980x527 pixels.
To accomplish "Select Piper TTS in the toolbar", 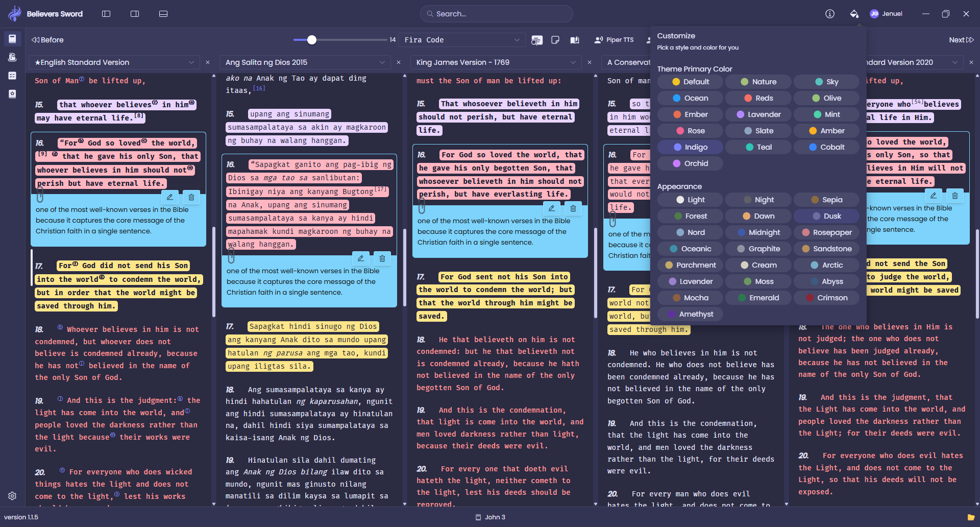I will (x=614, y=40).
